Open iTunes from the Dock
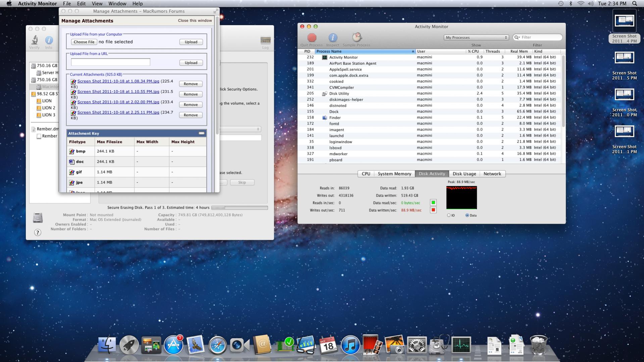Screen dimensions: 644x362 350,345
